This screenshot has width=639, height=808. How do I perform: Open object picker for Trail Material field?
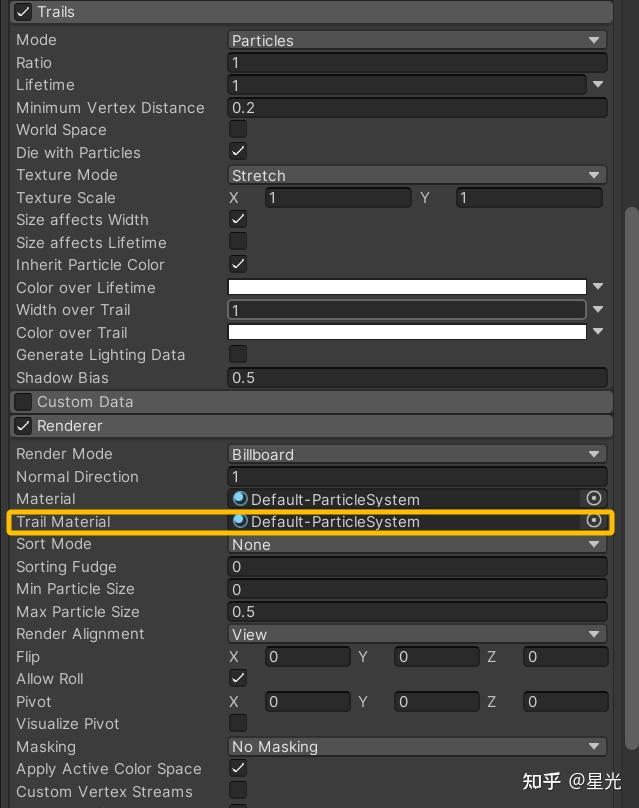click(x=594, y=520)
